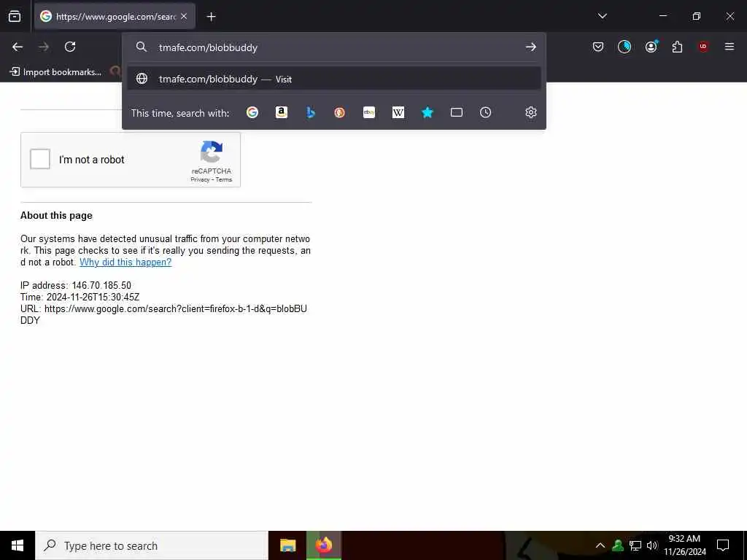Search this time with DuckDuckGo
The width and height of the screenshot is (747, 560).
click(340, 112)
